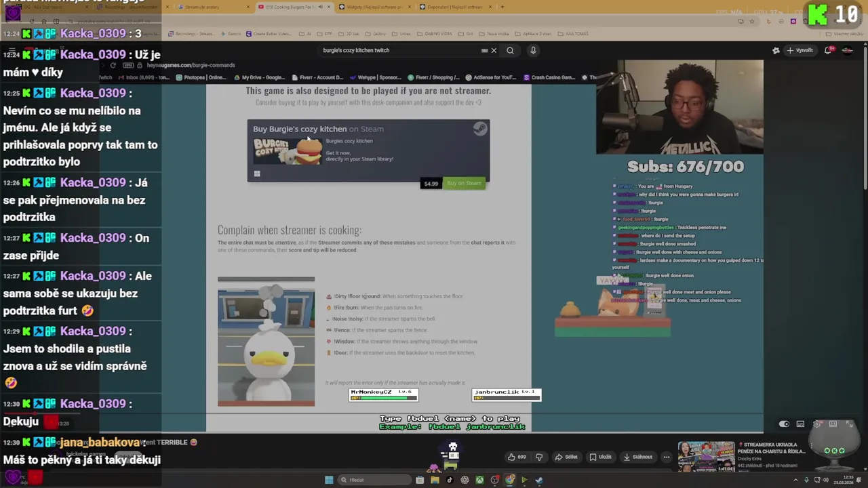Click the Vytvořit create button
This screenshot has width=868, height=488.
(800, 50)
